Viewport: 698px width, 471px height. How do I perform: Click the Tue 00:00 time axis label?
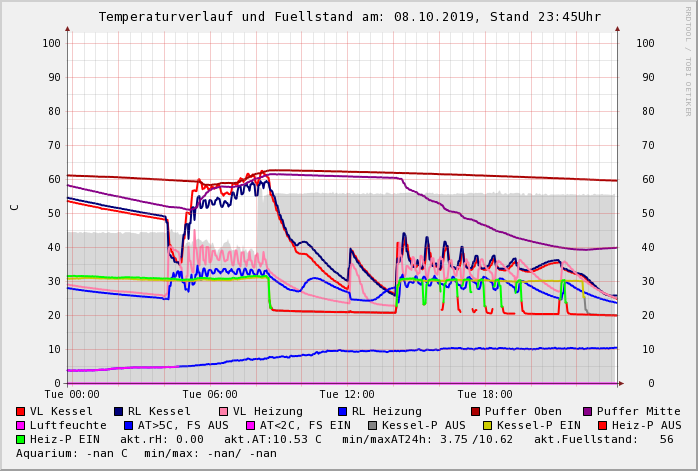[72, 394]
